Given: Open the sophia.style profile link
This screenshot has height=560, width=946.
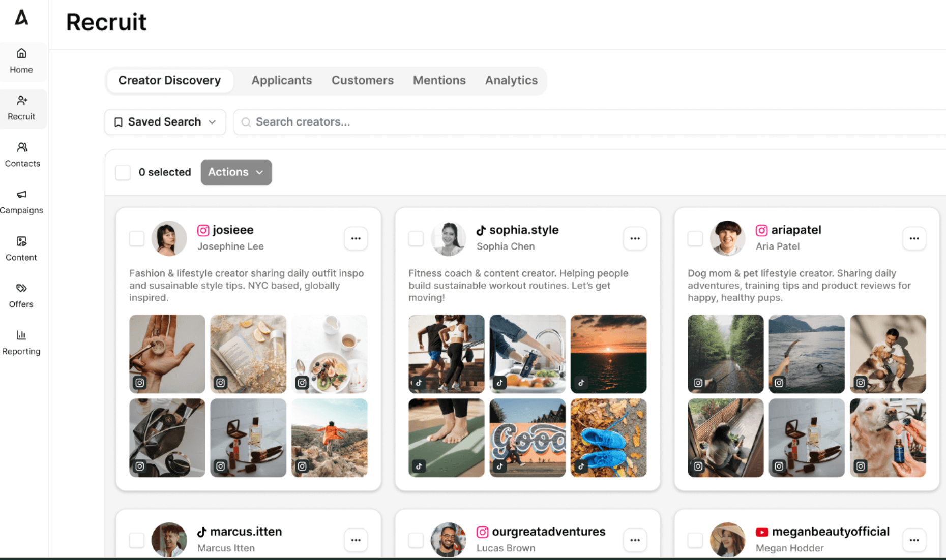Looking at the screenshot, I should point(524,230).
